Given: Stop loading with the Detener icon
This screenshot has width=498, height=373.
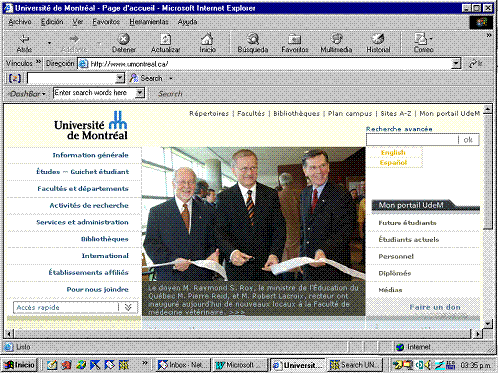Looking at the screenshot, I should [124, 39].
